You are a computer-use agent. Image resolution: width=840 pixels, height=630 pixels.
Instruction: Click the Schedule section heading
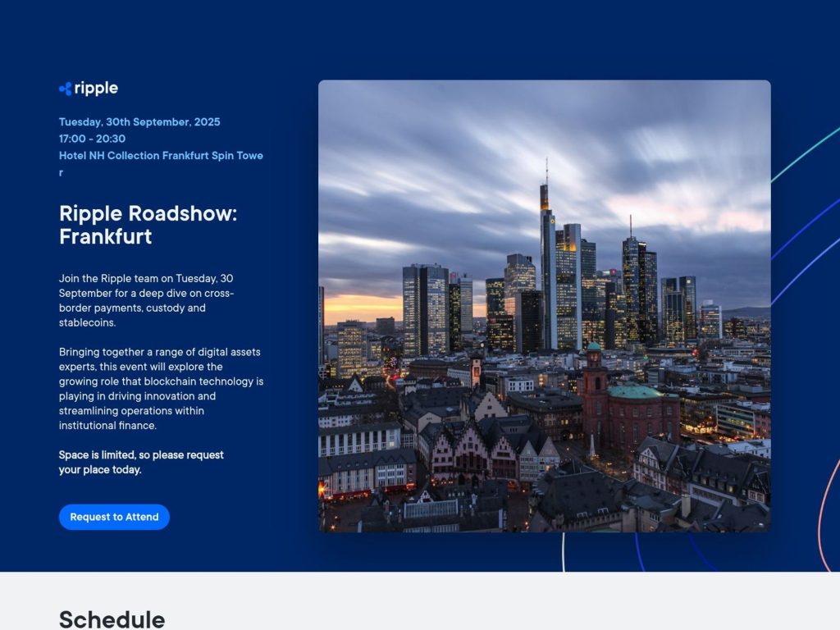pyautogui.click(x=112, y=620)
